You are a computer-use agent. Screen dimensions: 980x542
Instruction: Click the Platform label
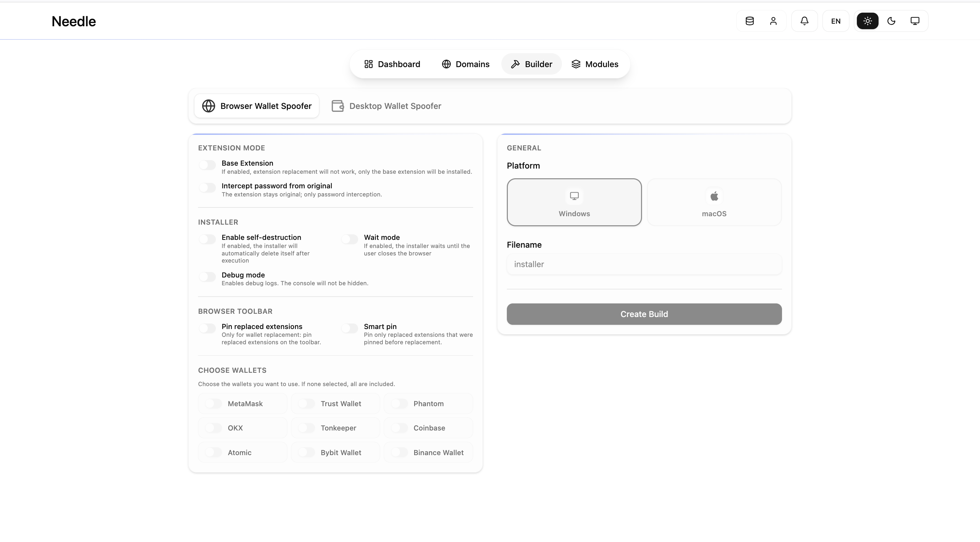pyautogui.click(x=523, y=166)
